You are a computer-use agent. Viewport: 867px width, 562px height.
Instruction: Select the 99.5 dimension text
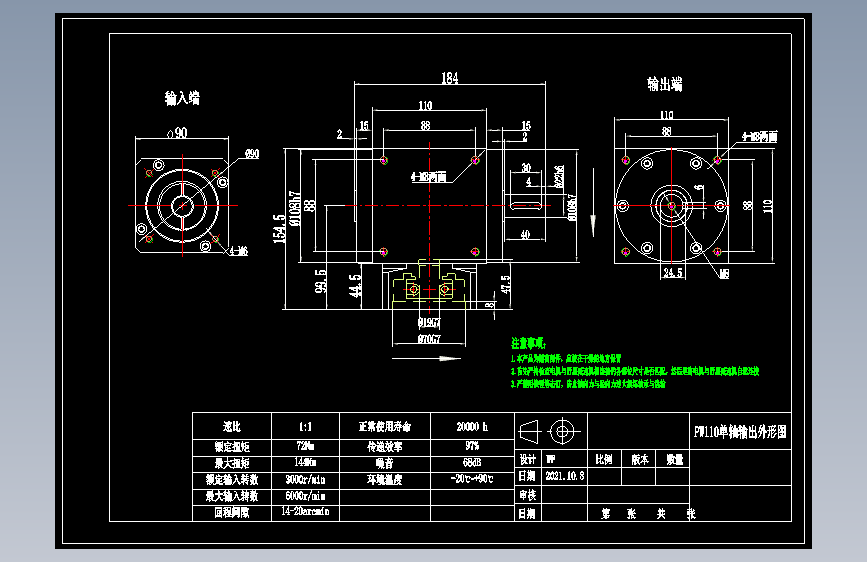(320, 280)
